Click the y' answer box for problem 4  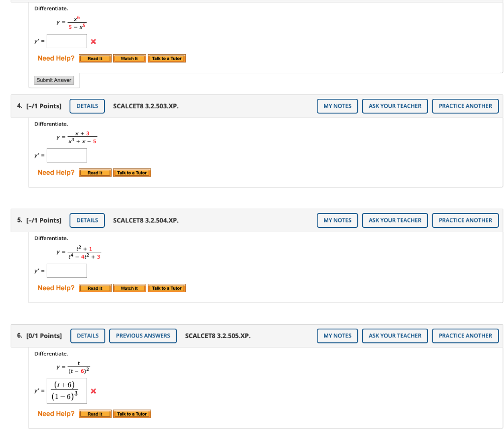tap(66, 155)
